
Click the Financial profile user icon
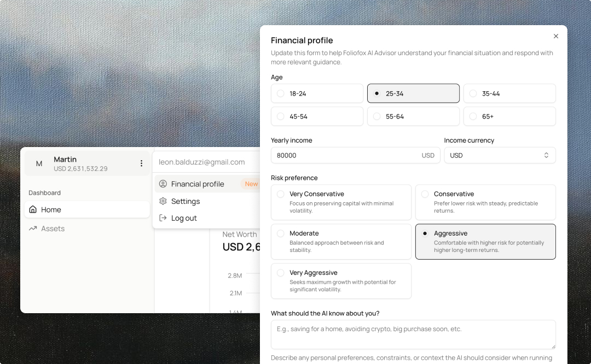pyautogui.click(x=163, y=184)
